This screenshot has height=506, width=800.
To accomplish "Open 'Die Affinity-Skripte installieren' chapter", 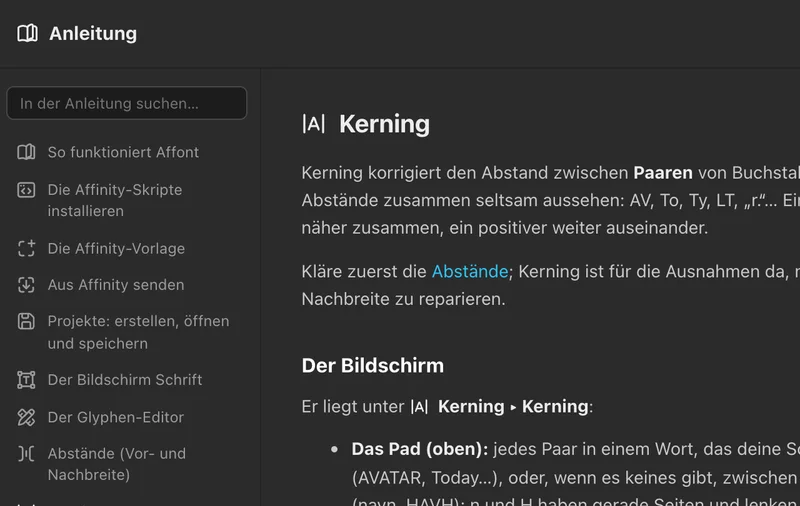I will pyautogui.click(x=115, y=200).
